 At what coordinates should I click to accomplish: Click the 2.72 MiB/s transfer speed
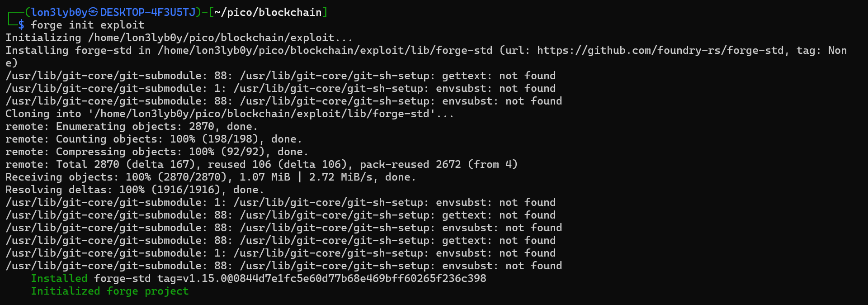340,177
